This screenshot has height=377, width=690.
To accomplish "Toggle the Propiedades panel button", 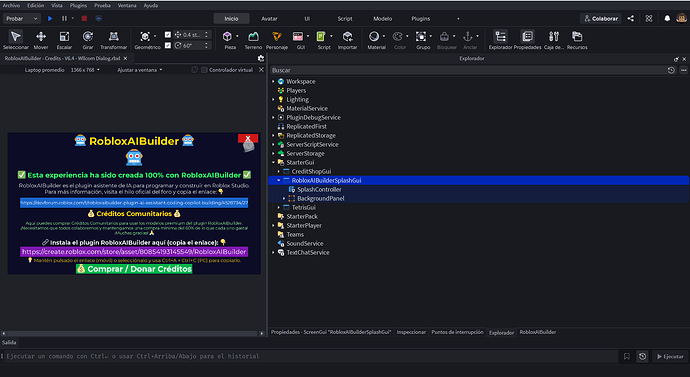I will pos(527,40).
